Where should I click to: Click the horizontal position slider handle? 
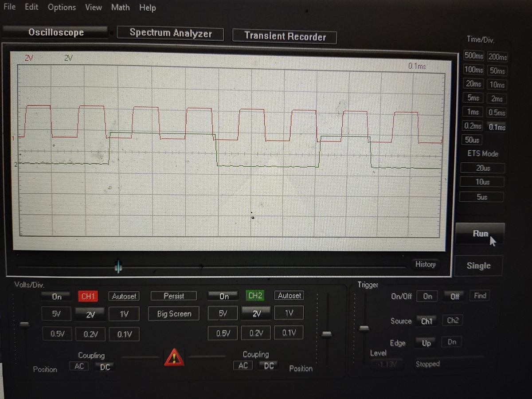coord(118,267)
